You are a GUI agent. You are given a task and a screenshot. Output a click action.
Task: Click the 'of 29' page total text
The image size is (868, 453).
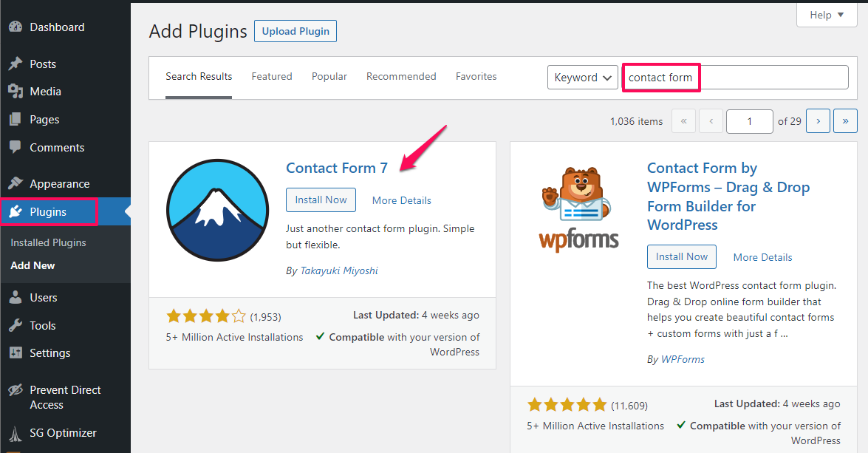[790, 121]
